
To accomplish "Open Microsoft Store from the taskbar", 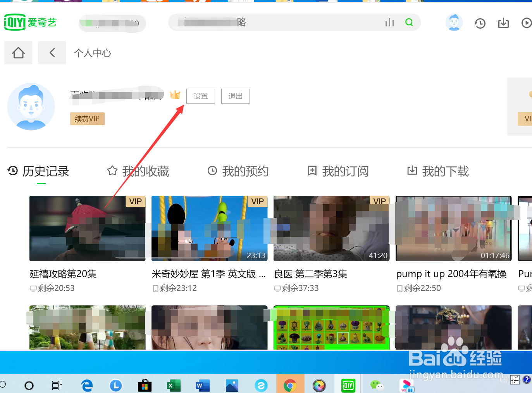I will (x=145, y=385).
